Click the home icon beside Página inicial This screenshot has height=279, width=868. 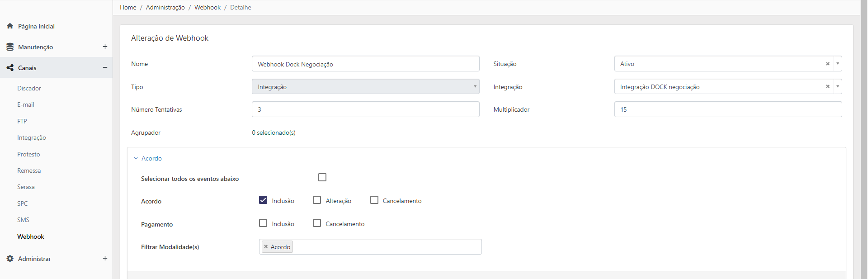pyautogui.click(x=10, y=26)
